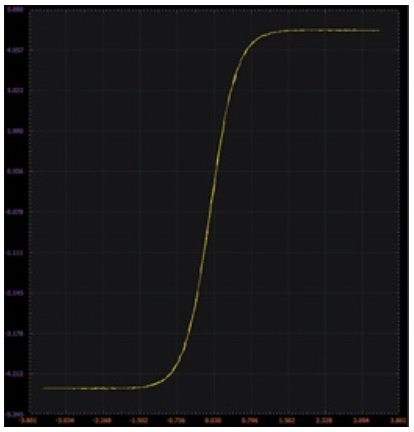Click the x-axis label 1.562
This screenshot has width=414, height=432.
click(x=288, y=421)
